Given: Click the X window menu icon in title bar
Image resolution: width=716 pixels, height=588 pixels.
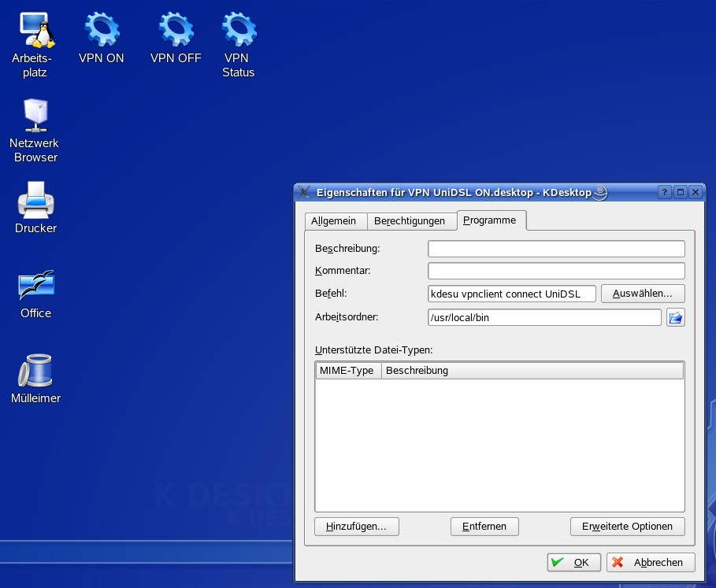Looking at the screenshot, I should 304,192.
